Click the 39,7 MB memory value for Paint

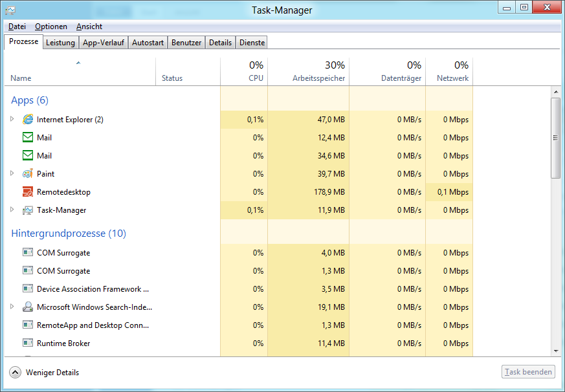click(x=331, y=173)
